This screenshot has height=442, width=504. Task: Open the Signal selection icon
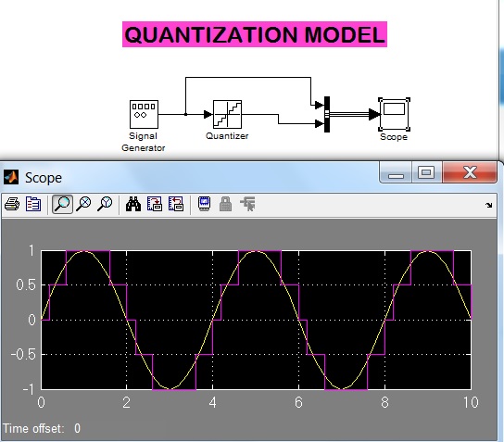pyautogui.click(x=247, y=204)
